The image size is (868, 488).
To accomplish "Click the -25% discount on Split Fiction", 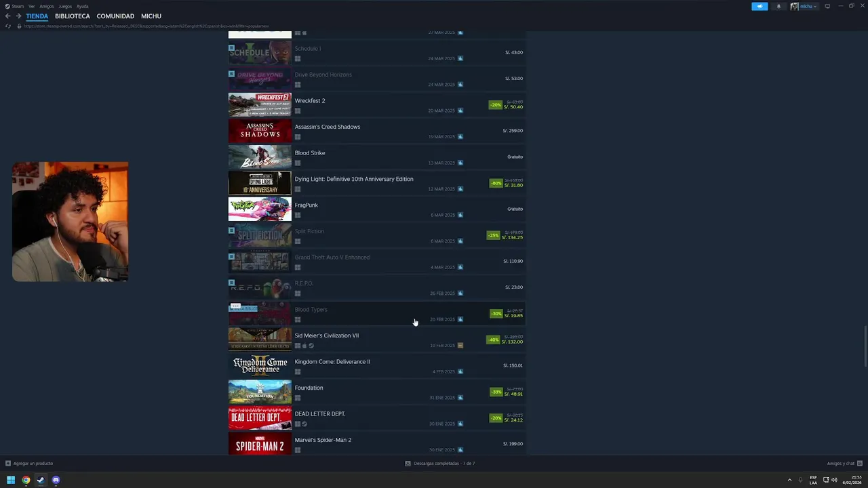I will 494,235.
